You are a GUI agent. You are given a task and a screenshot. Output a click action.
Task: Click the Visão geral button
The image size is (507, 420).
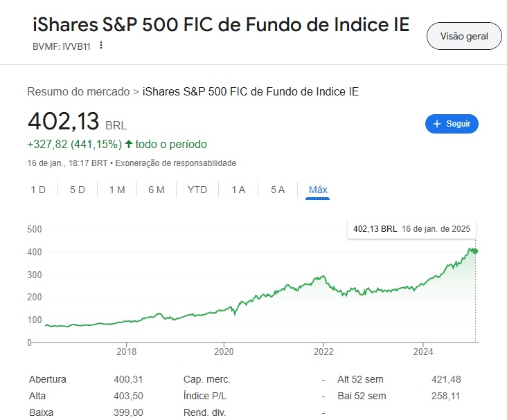pyautogui.click(x=464, y=37)
